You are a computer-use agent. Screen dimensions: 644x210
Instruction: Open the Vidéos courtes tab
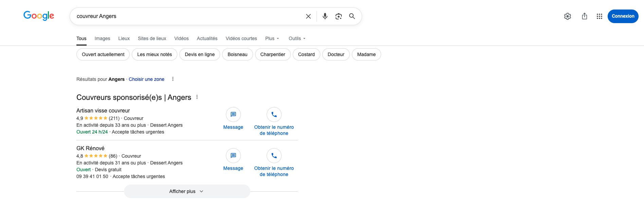coord(241,38)
